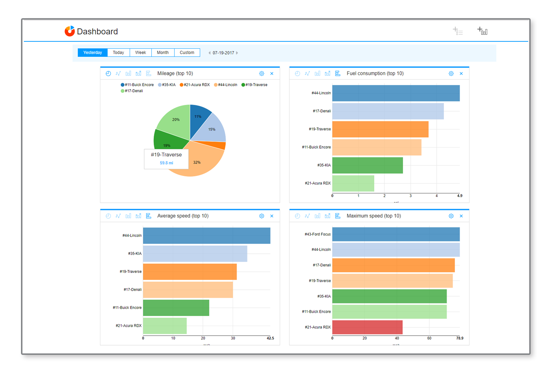Toggle #35-KIA series in Mileage legend
558x392 pixels.
[x=166, y=85]
